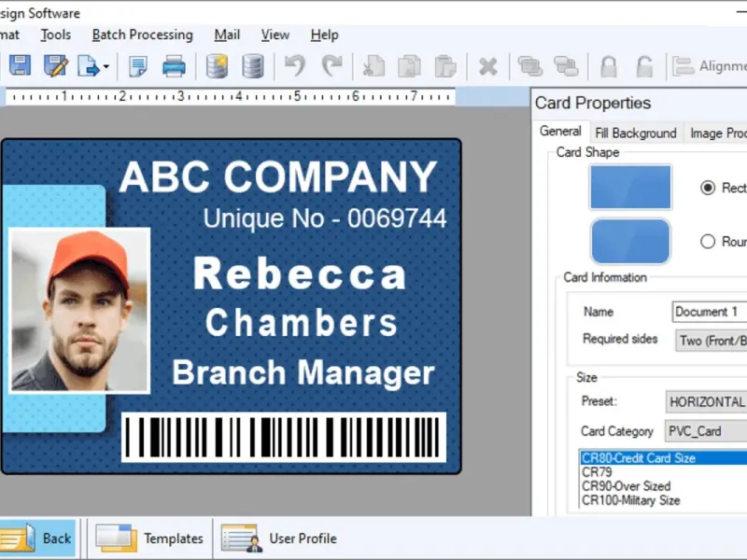Open the Card Category PVC_Card dropdown
The width and height of the screenshot is (747, 560).
(x=706, y=431)
